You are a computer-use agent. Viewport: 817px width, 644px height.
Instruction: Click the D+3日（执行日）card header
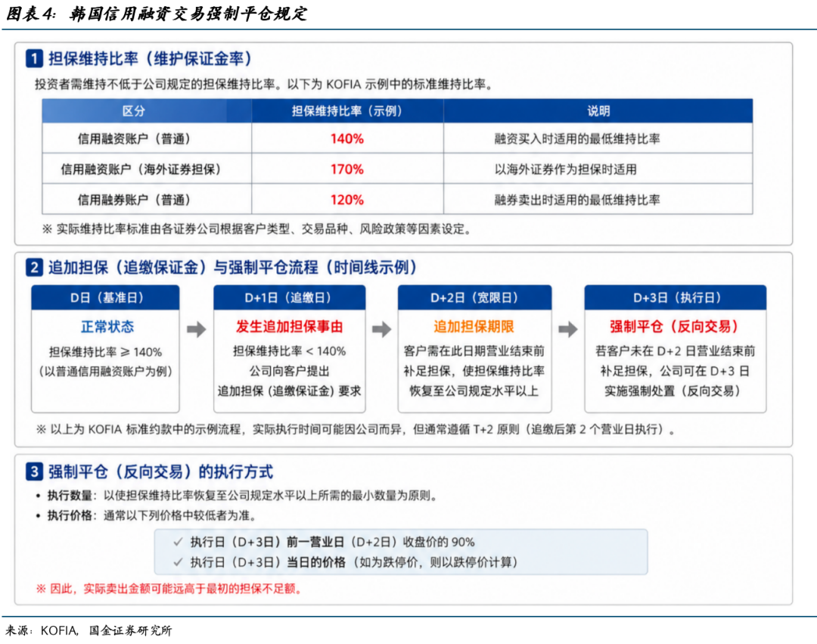click(676, 297)
